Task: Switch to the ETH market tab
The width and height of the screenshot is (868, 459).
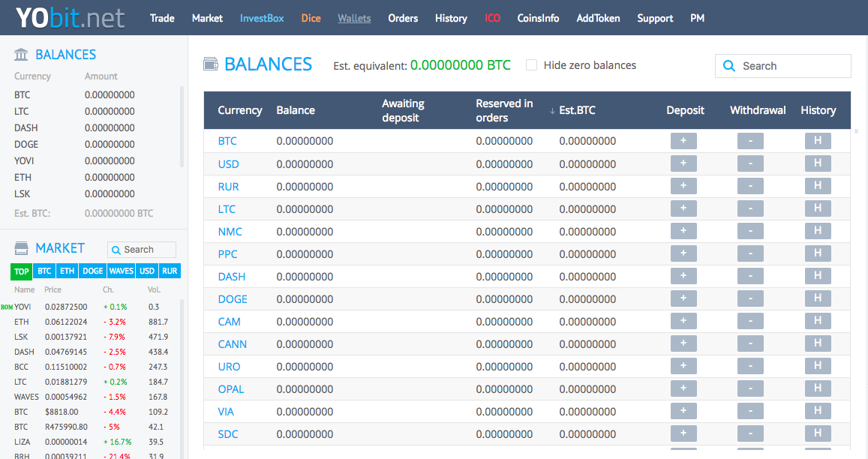Action: [67, 271]
